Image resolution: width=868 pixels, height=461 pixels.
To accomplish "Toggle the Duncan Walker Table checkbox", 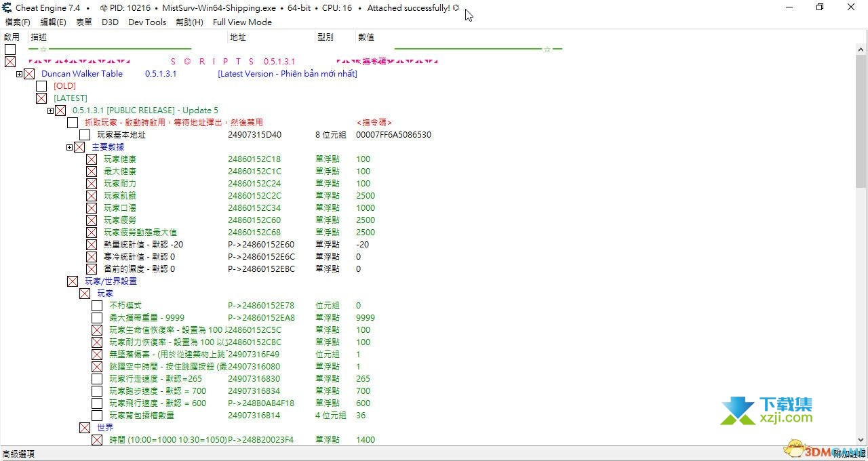I will point(29,74).
